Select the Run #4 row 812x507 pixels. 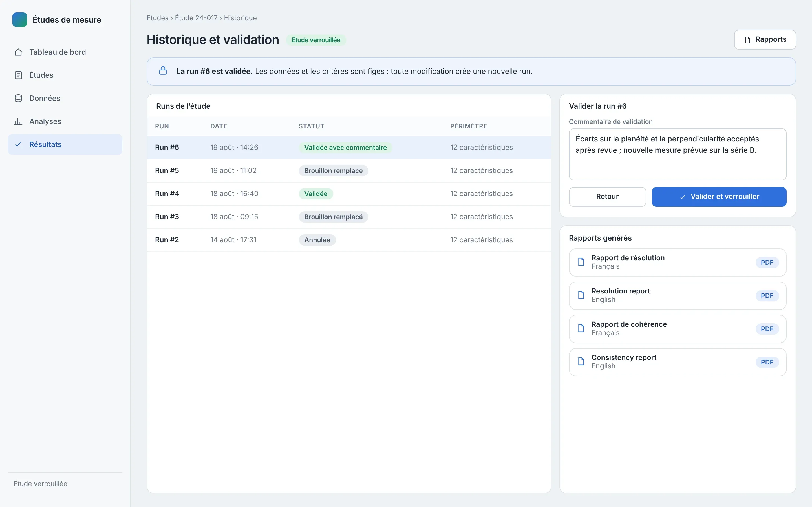[x=349, y=194]
